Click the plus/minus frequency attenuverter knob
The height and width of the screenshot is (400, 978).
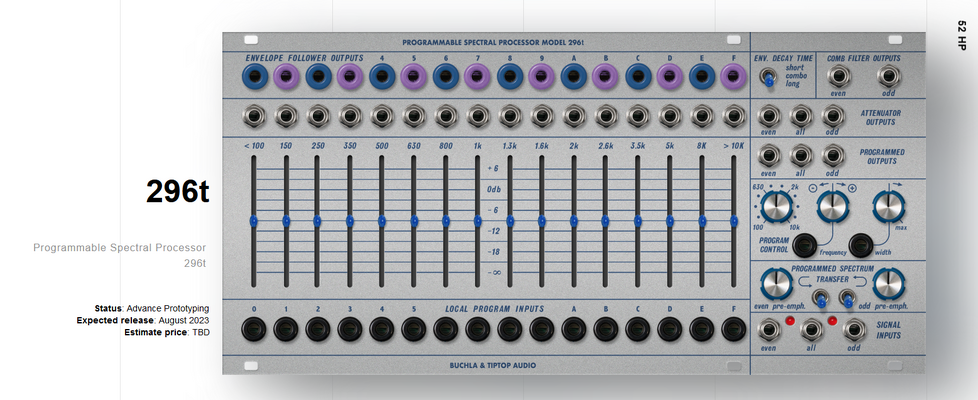pyautogui.click(x=833, y=207)
